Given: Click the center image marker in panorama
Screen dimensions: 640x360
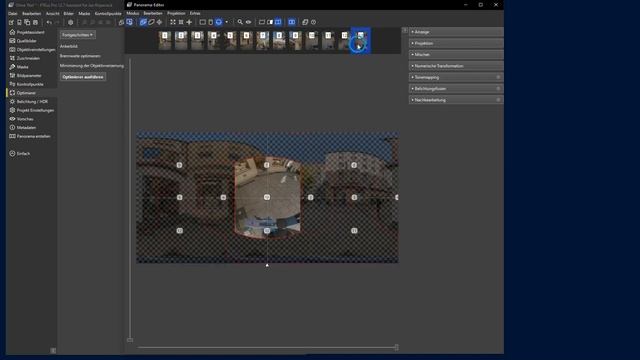Looking at the screenshot, I should pos(267,198).
